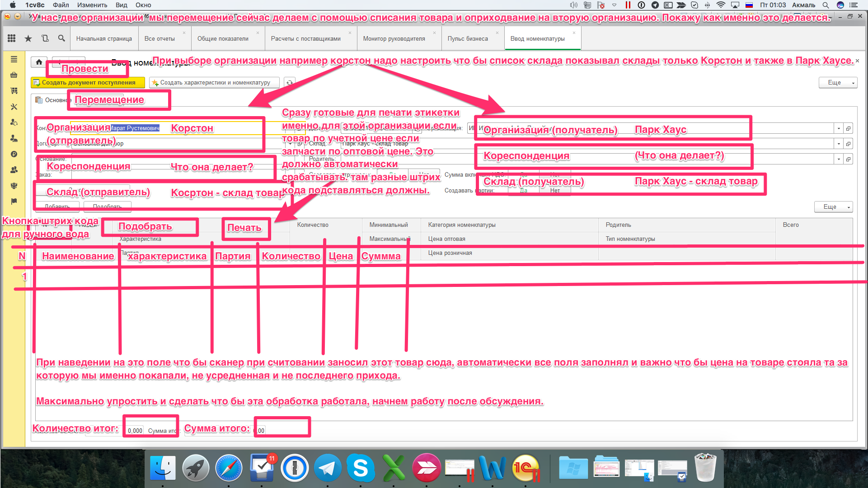Click Создать документ поступления button

[x=88, y=83]
